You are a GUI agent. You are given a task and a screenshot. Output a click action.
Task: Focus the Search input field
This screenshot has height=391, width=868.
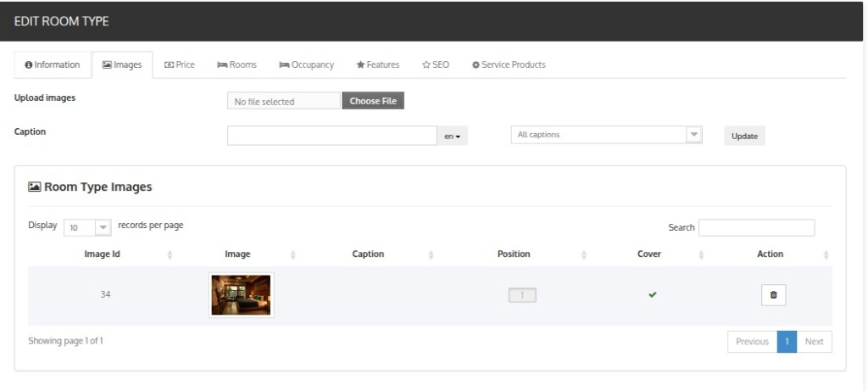[756, 227]
